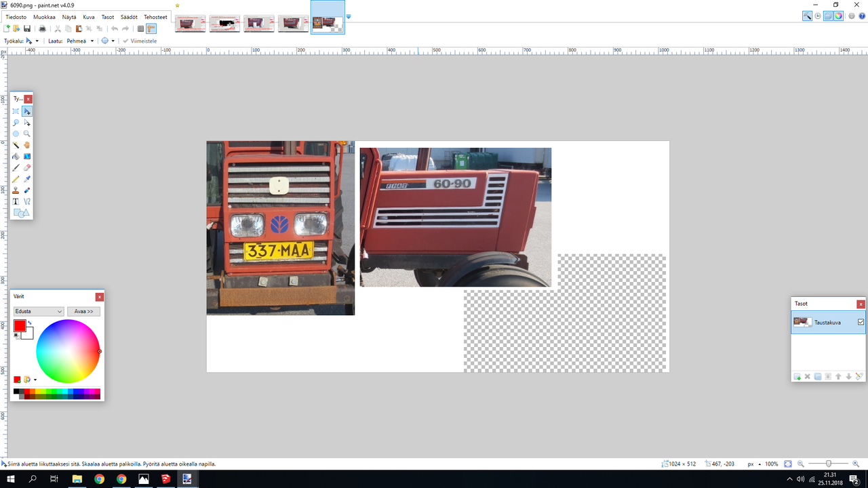Screen dimensions: 868x488
Task: Select the Magic Wand tool
Action: pos(16,145)
